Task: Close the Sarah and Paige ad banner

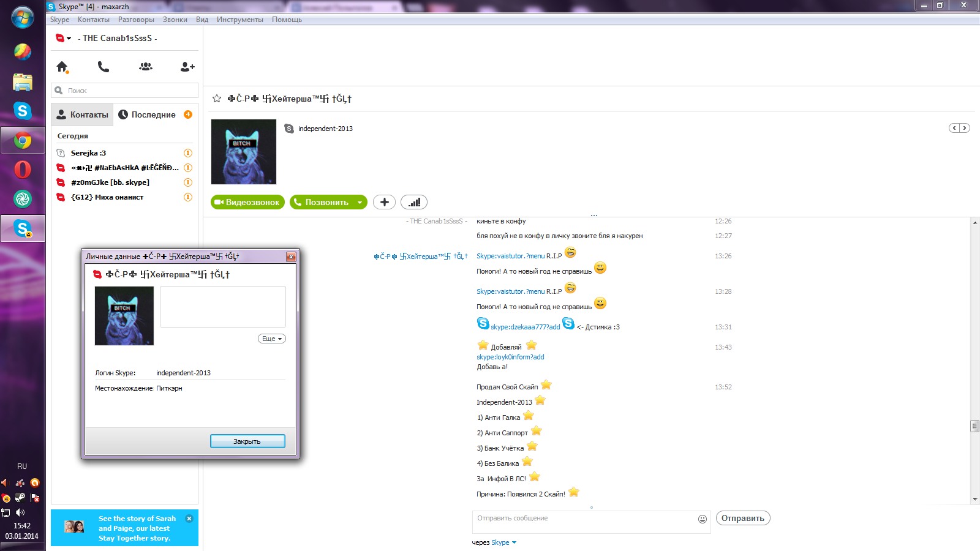Action: point(189,519)
